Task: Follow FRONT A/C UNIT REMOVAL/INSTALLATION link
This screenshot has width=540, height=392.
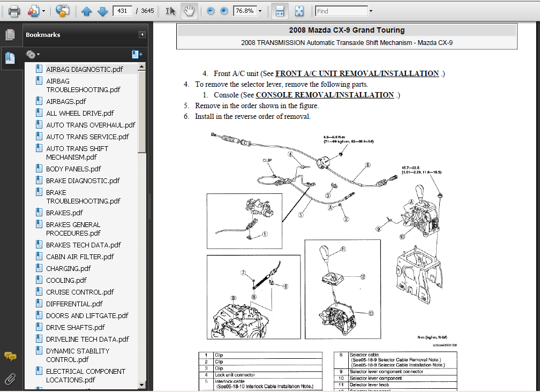Action: (357, 74)
